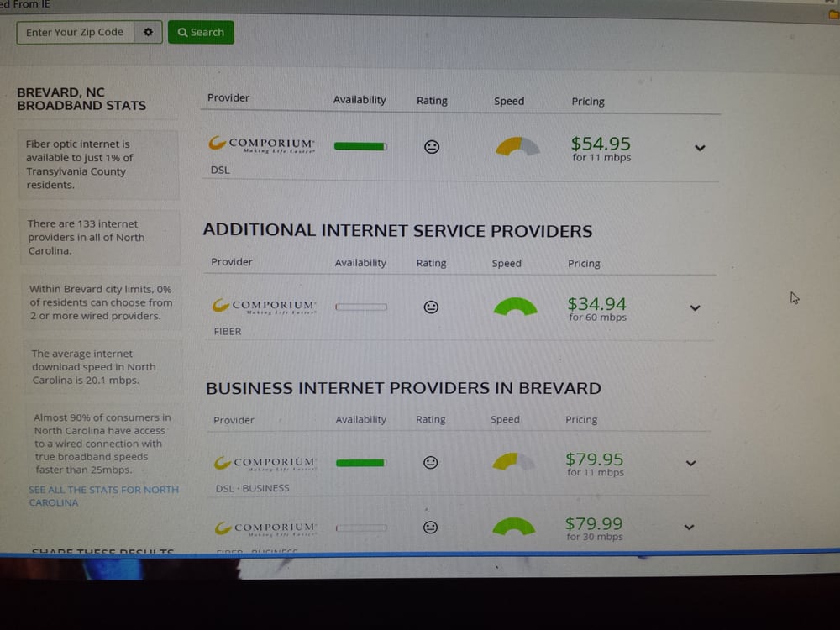The width and height of the screenshot is (840, 630).
Task: Type in the Enter Your Zip Code field
Action: click(75, 33)
